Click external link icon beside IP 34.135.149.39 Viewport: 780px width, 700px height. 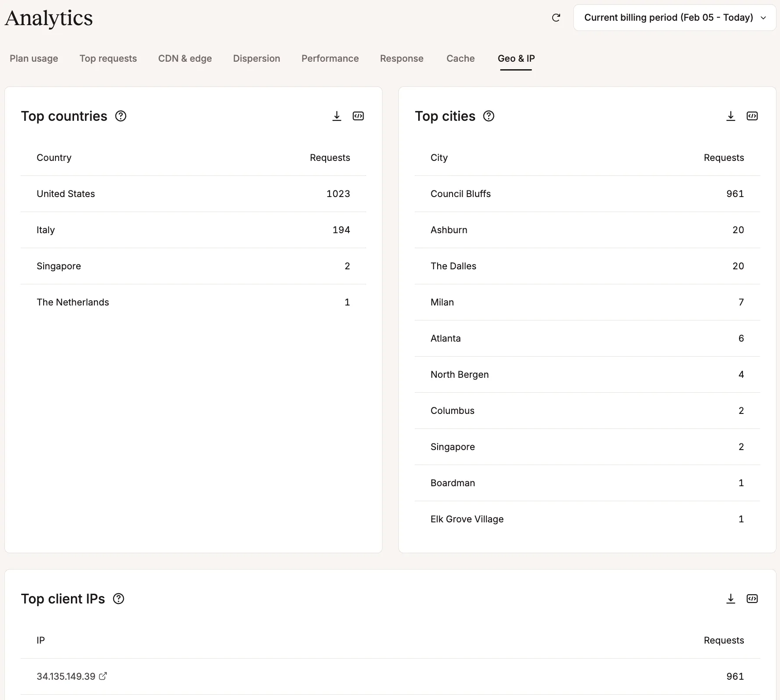coord(104,676)
